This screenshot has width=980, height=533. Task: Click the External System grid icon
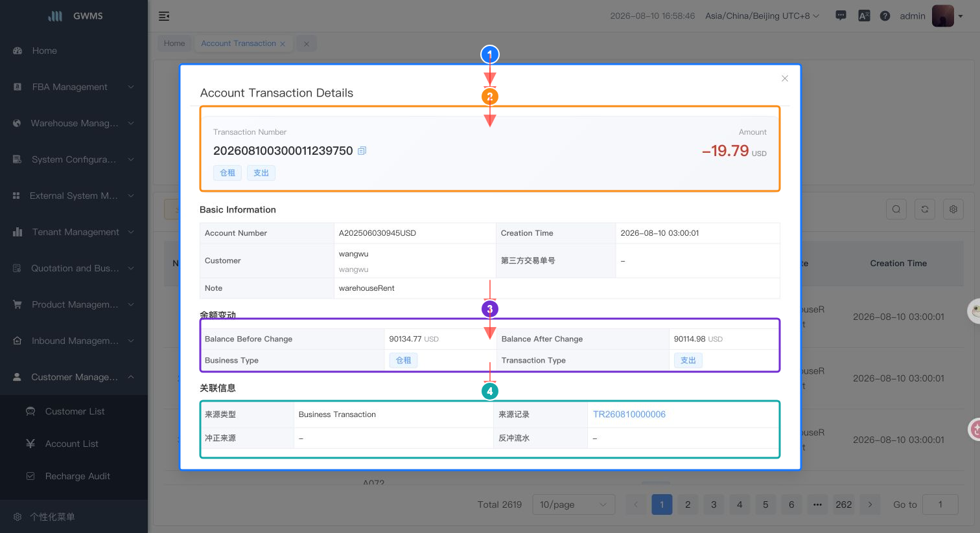click(16, 196)
